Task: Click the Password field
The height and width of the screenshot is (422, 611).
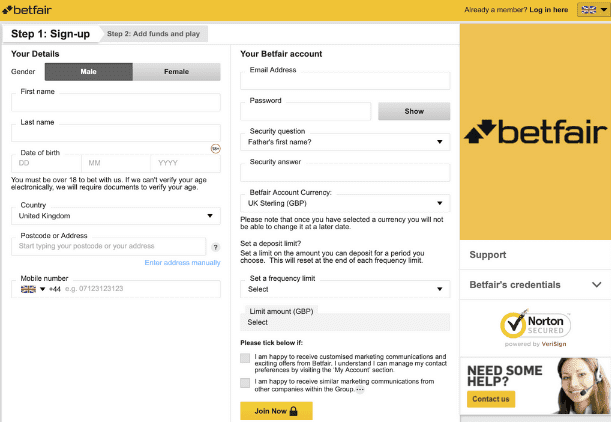Action: click(306, 111)
